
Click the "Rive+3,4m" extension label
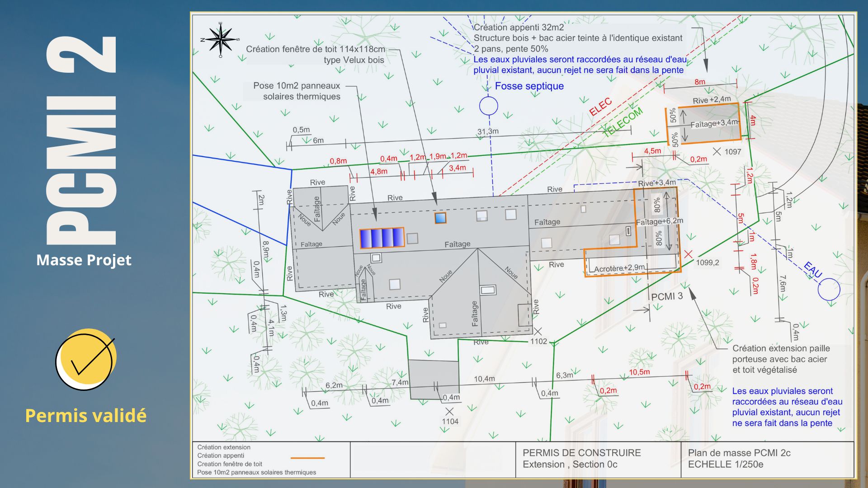[x=657, y=183]
